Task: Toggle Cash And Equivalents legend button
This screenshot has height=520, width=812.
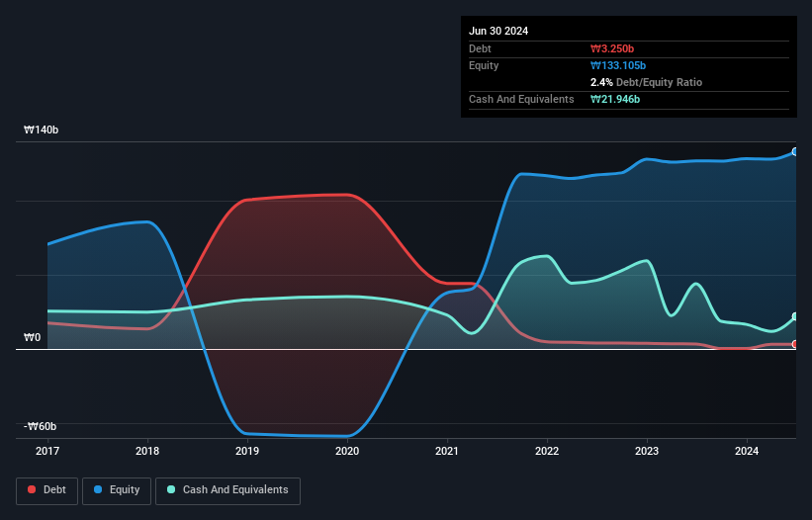Action: tap(227, 490)
